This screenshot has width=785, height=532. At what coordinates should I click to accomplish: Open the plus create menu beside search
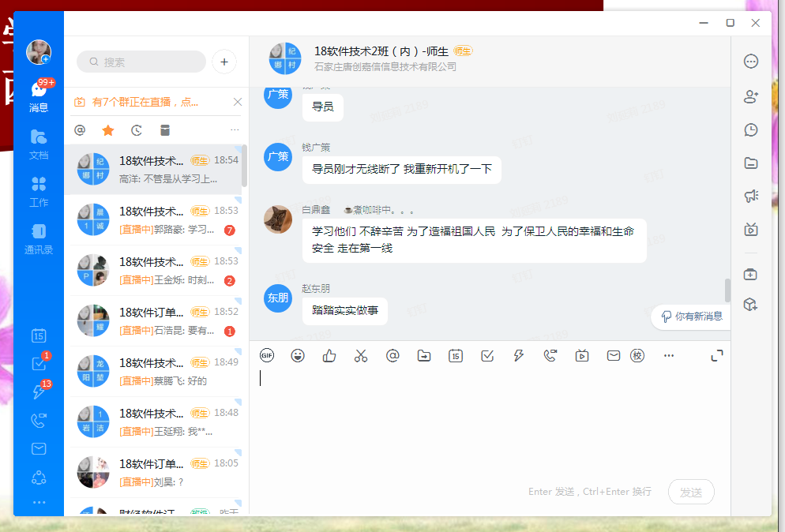coord(224,62)
